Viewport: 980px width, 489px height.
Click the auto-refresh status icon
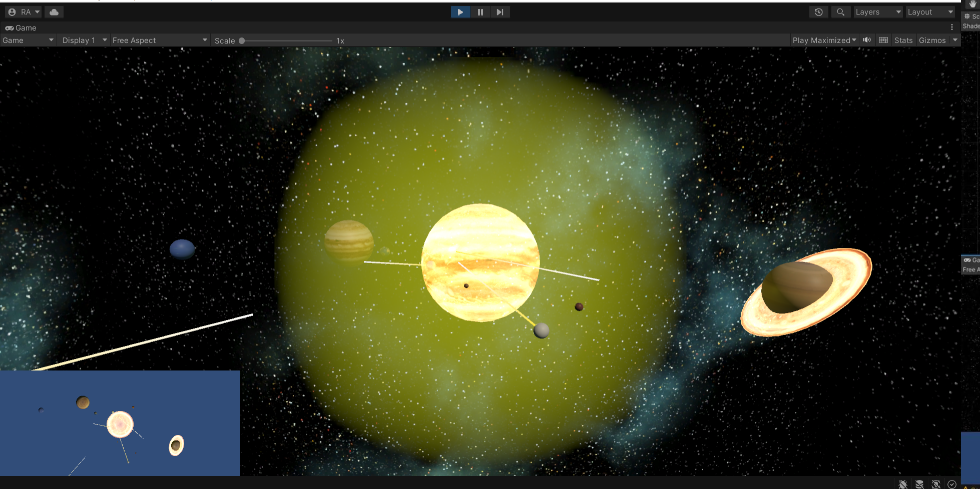pyautogui.click(x=936, y=483)
